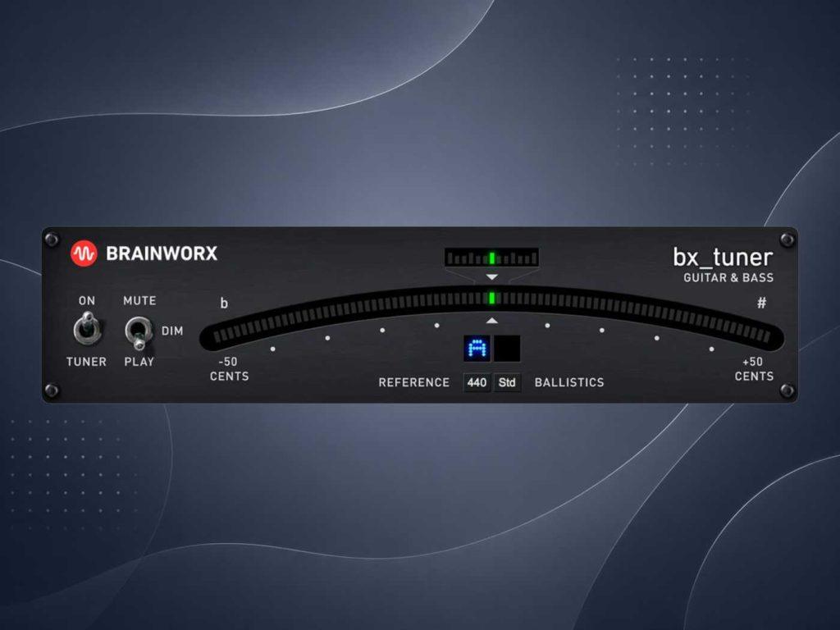Click the TUNER label under the switch
840x630 pixels.
click(x=86, y=362)
